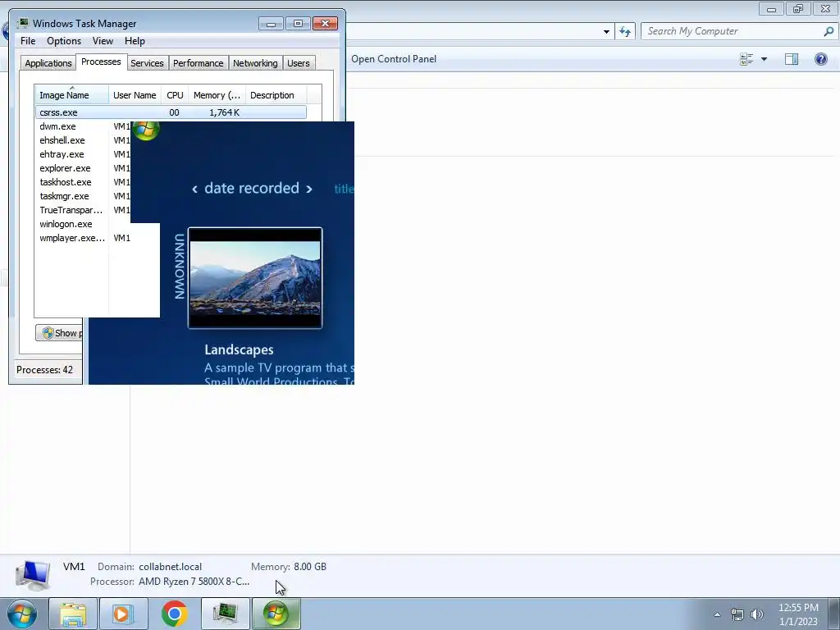Sort by Image Name column header
The width and height of the screenshot is (840, 630).
pos(72,95)
